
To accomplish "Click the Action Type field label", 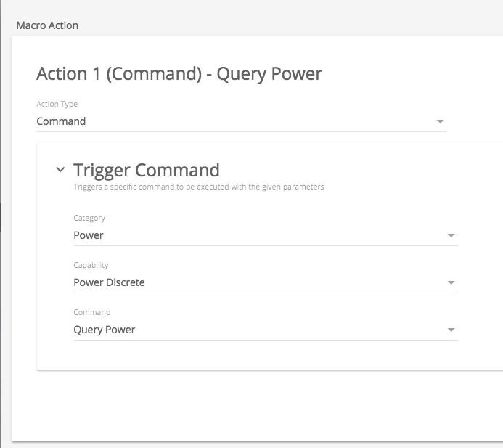I will pyautogui.click(x=57, y=105).
